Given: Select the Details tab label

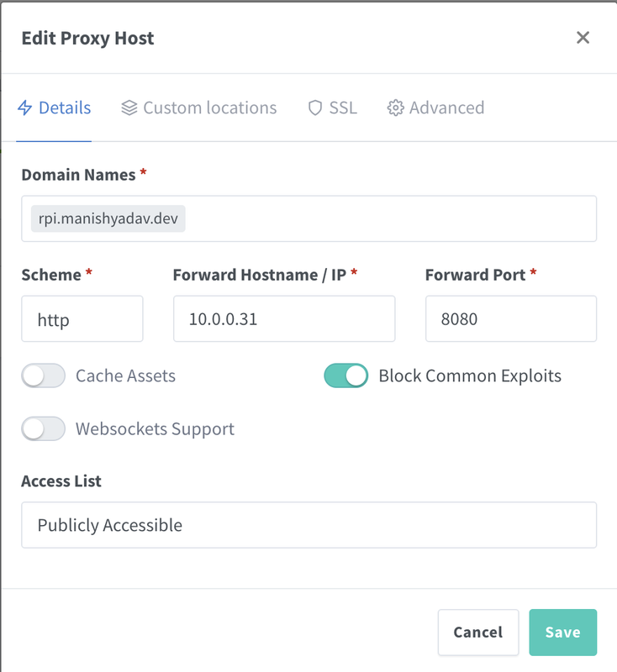Looking at the screenshot, I should (65, 108).
